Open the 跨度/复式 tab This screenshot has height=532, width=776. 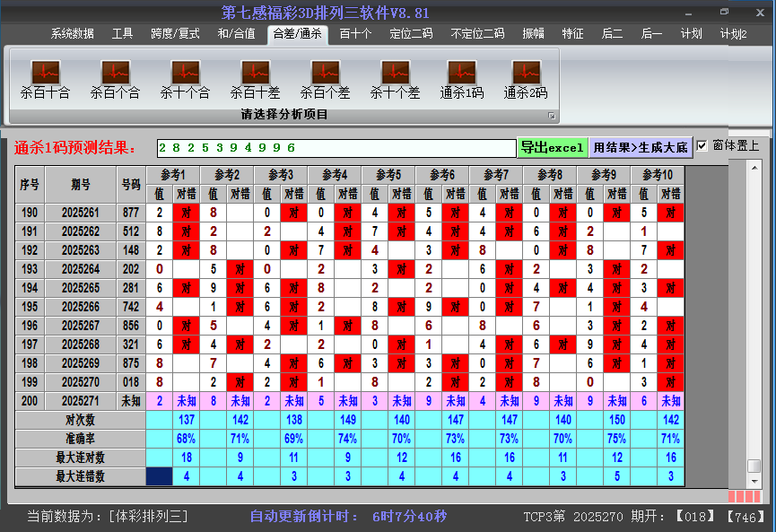175,34
